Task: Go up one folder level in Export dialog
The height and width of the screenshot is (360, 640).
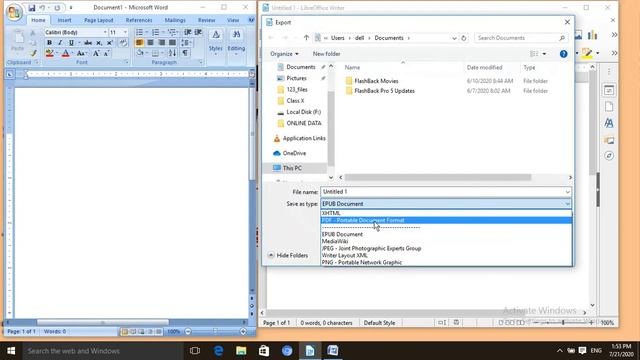Action: pyautogui.click(x=306, y=38)
